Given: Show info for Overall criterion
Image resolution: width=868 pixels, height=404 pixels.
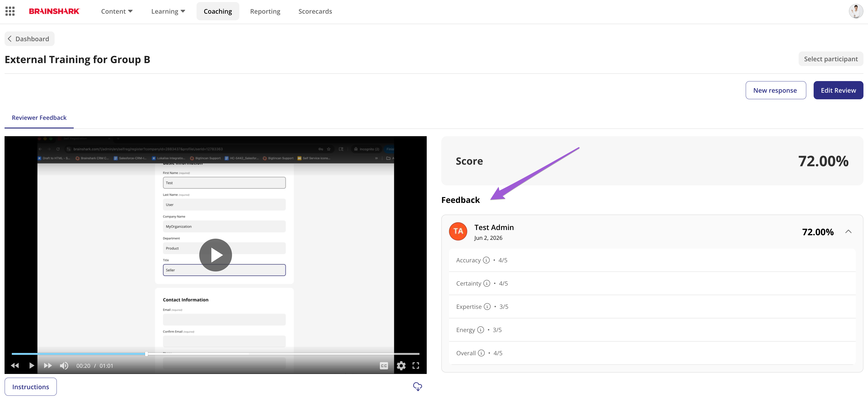Looking at the screenshot, I should [x=481, y=353].
